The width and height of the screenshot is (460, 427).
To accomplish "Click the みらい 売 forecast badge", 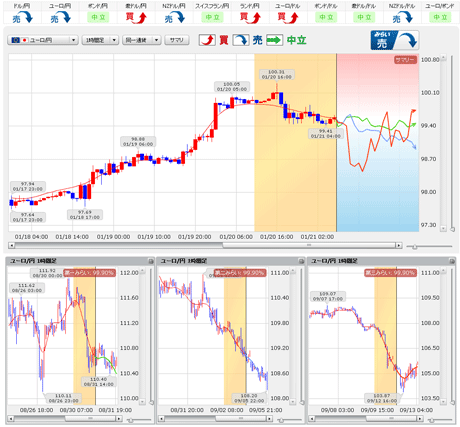I will tap(395, 40).
